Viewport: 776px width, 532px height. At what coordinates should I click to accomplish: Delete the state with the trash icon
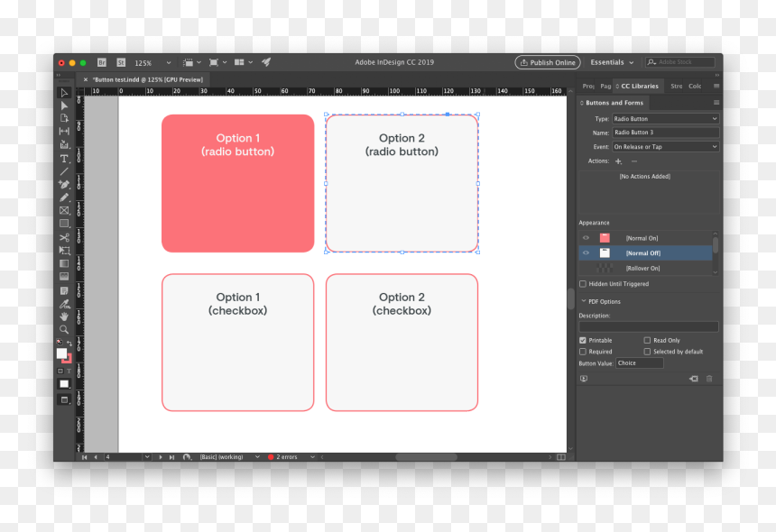click(709, 379)
